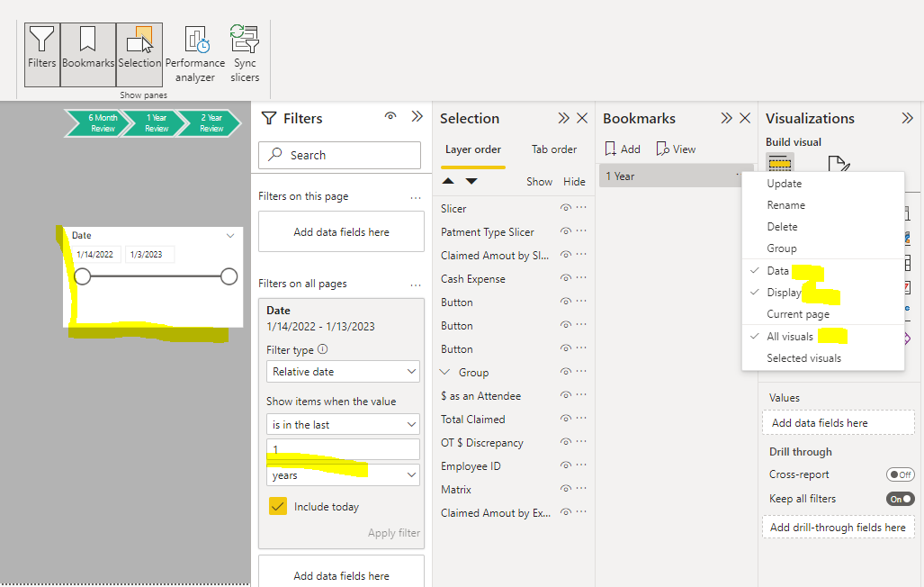Image resolution: width=924 pixels, height=587 pixels.
Task: Select the '$ as an Attendee' layer
Action: [x=480, y=396]
